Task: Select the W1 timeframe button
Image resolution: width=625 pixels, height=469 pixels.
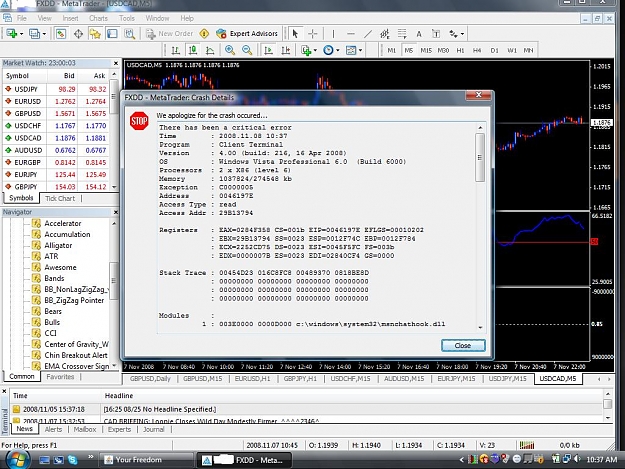Action: pos(512,50)
